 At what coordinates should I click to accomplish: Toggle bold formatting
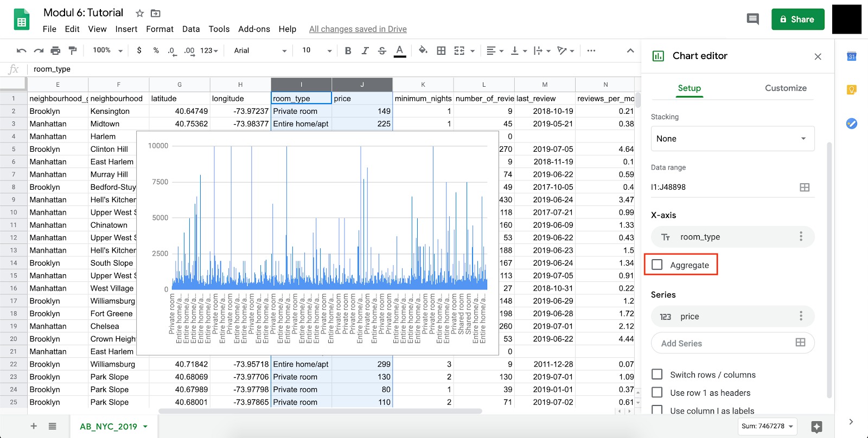coord(348,50)
